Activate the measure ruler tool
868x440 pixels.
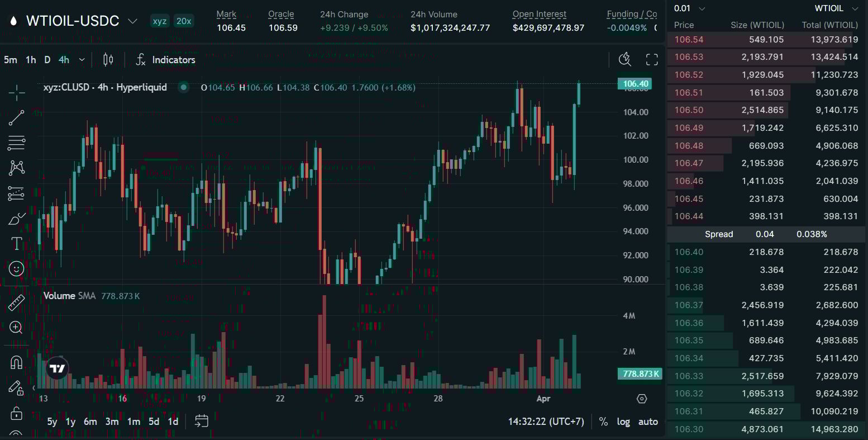pyautogui.click(x=16, y=301)
